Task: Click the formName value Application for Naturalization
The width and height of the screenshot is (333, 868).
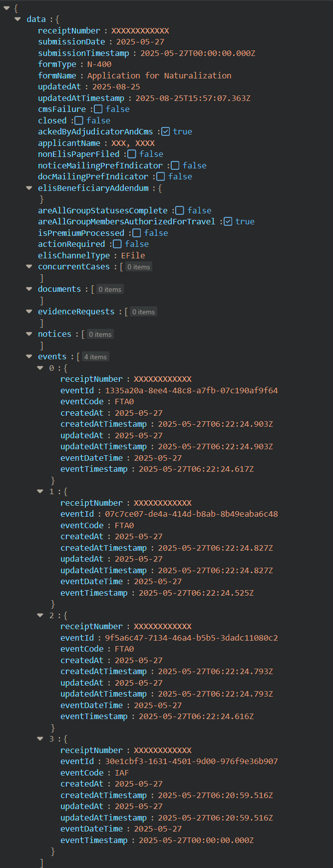Action: click(159, 75)
